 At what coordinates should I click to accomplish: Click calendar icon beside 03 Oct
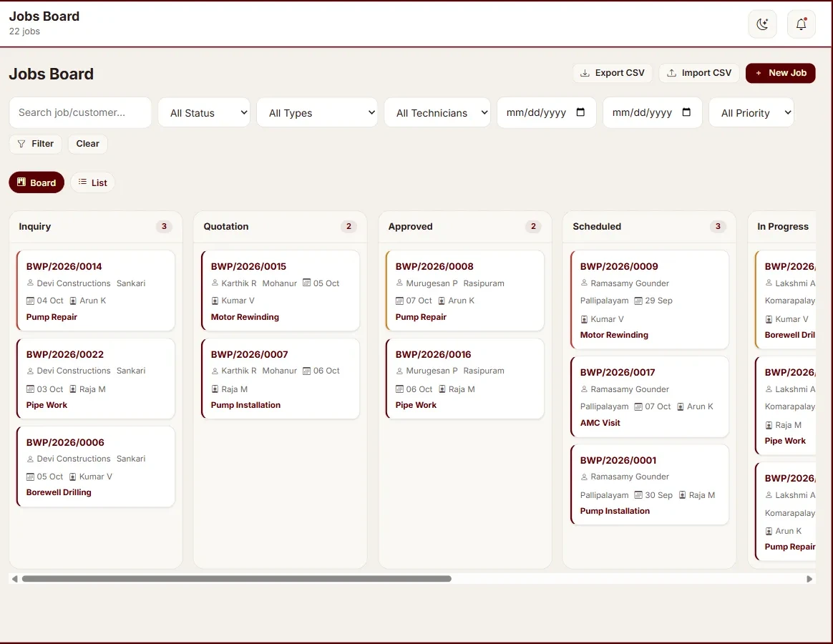[x=30, y=389]
